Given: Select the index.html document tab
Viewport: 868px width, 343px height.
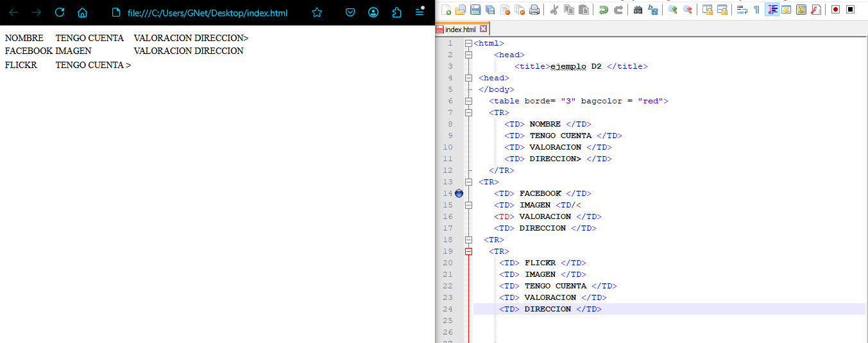Looking at the screenshot, I should tap(460, 30).
